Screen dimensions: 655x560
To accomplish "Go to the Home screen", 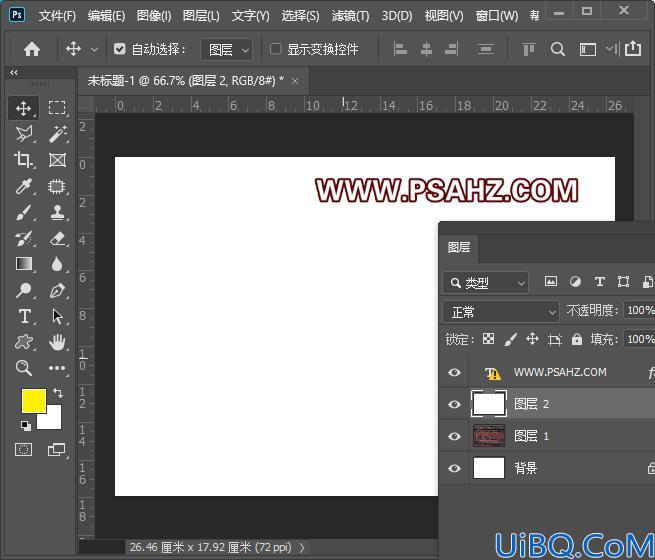I will 32,49.
